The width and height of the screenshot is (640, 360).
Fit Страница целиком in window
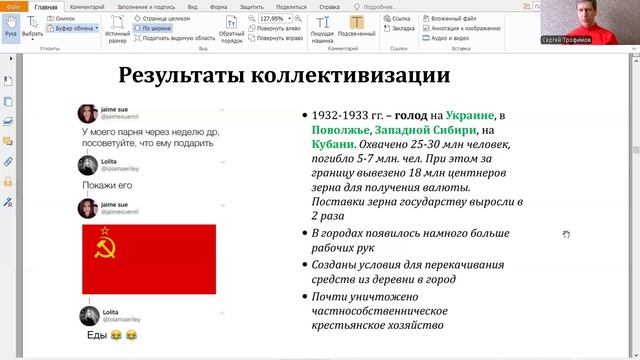click(162, 18)
